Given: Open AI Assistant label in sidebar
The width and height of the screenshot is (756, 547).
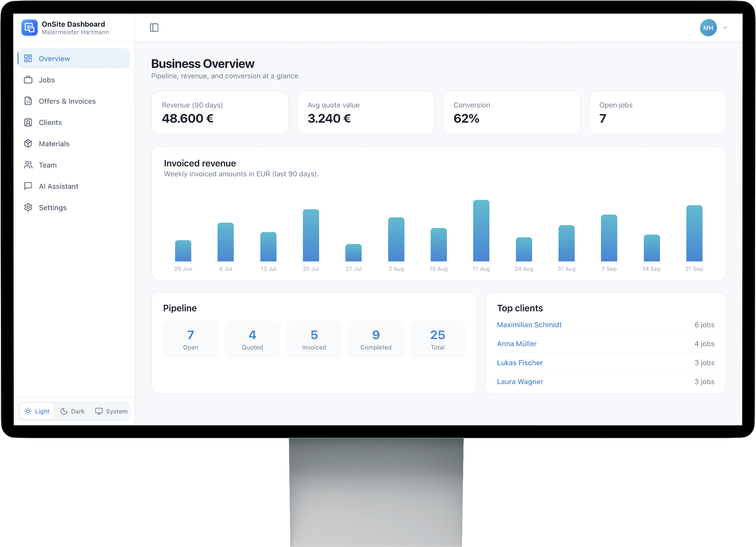Looking at the screenshot, I should pyautogui.click(x=59, y=186).
